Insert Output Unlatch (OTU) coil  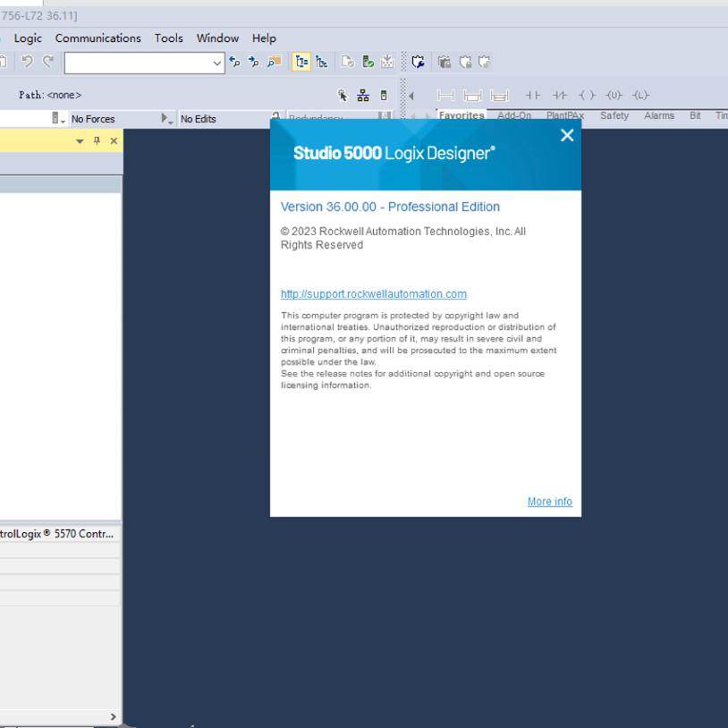(x=614, y=95)
